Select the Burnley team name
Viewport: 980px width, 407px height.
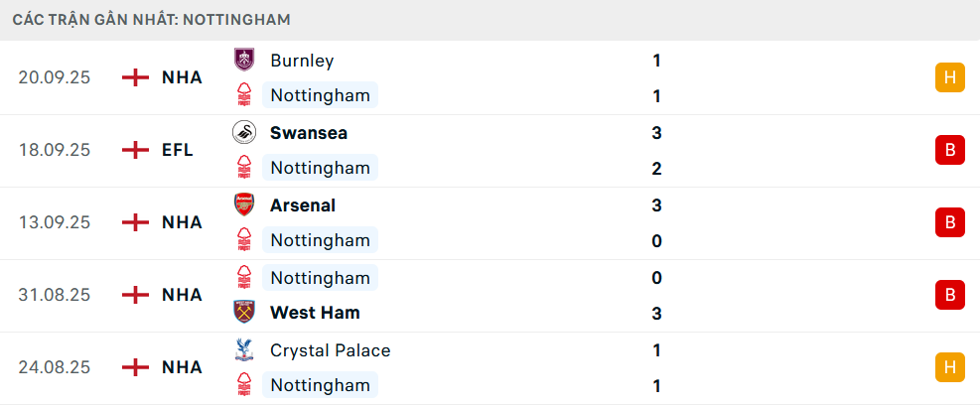302,60
